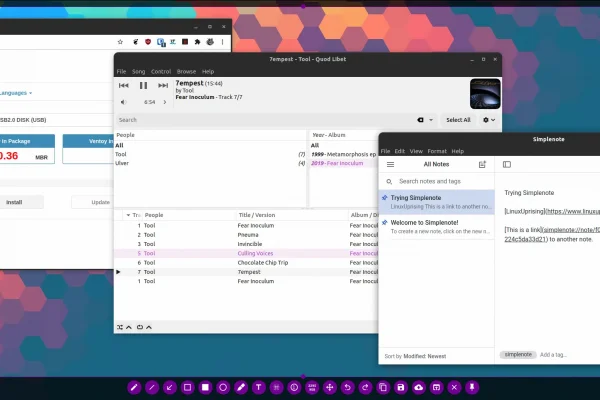Focus the Search notes and tags field
Image resolution: width=600 pixels, height=400 pixels.
click(436, 181)
